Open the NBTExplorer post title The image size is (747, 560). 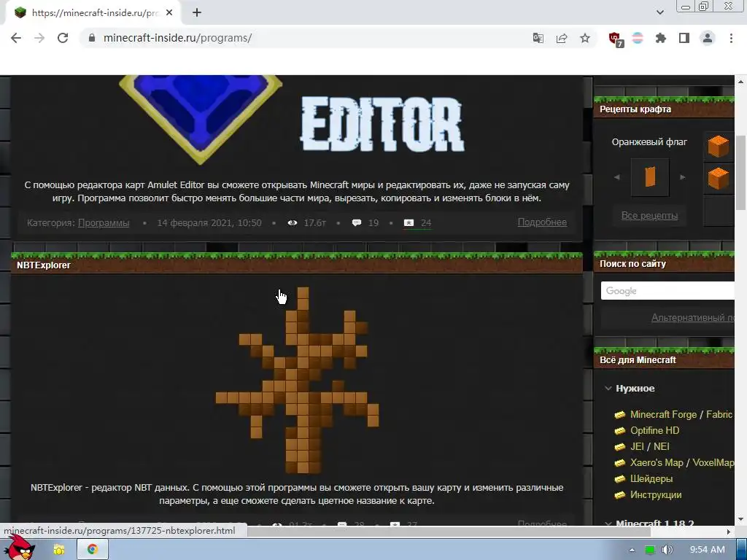tap(44, 265)
